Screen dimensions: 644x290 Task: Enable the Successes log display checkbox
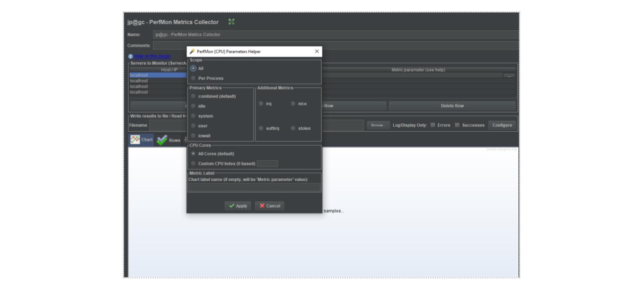point(457,125)
